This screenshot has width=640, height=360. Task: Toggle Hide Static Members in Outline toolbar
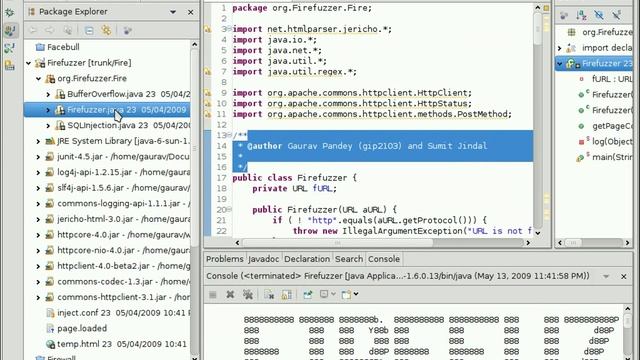(616, 16)
